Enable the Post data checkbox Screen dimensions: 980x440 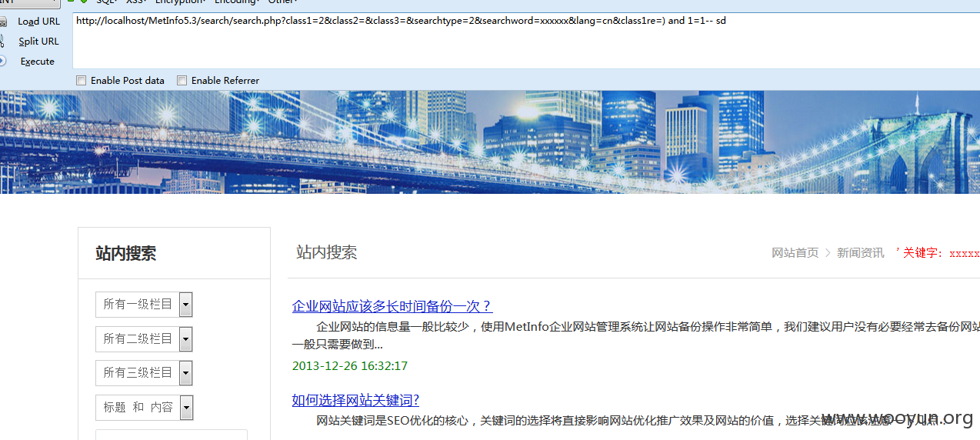(x=82, y=80)
